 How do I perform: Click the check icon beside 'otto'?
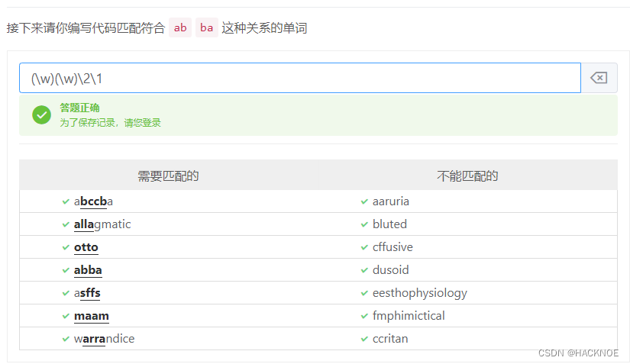66,247
